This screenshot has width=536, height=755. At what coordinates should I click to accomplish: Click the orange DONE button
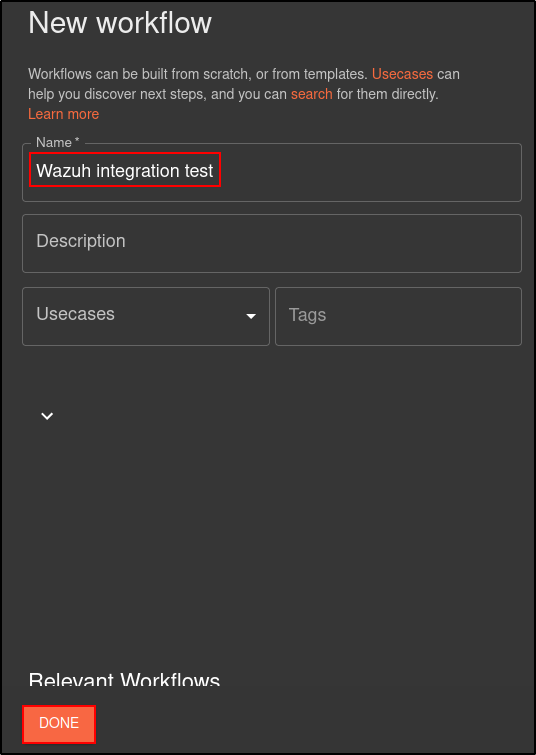click(x=59, y=724)
